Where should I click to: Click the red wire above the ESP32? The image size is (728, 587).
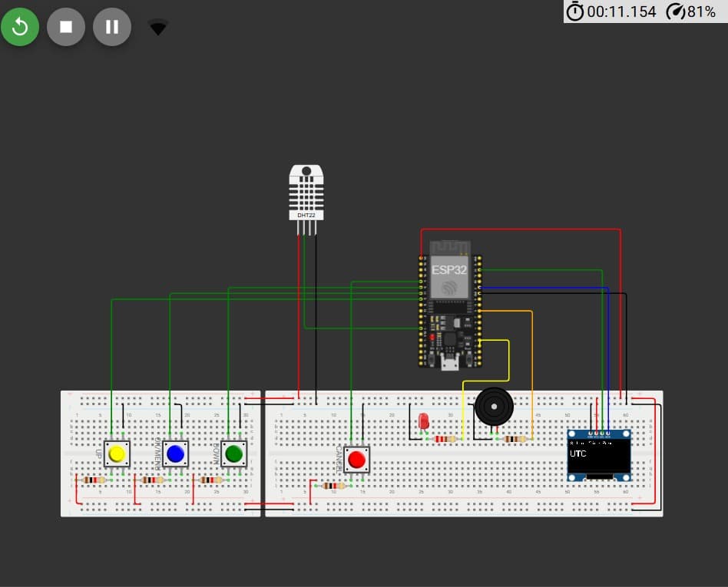(520, 229)
